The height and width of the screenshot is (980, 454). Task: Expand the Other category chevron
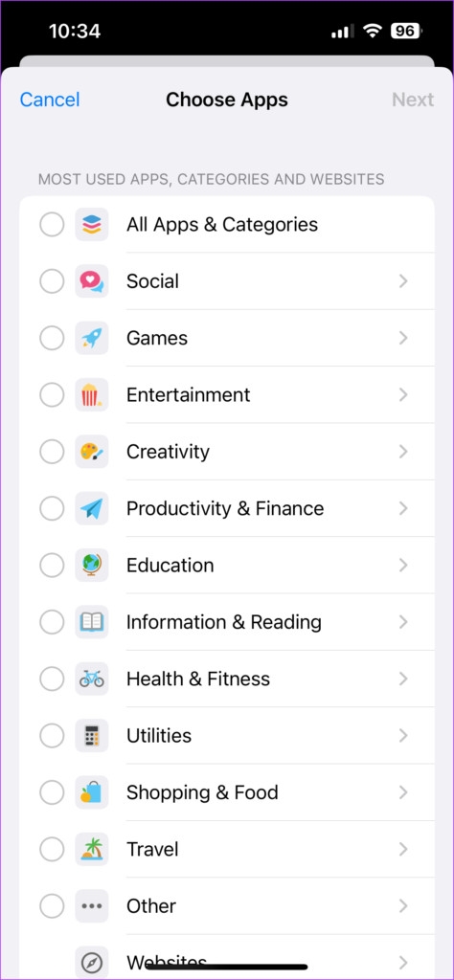pos(403,906)
